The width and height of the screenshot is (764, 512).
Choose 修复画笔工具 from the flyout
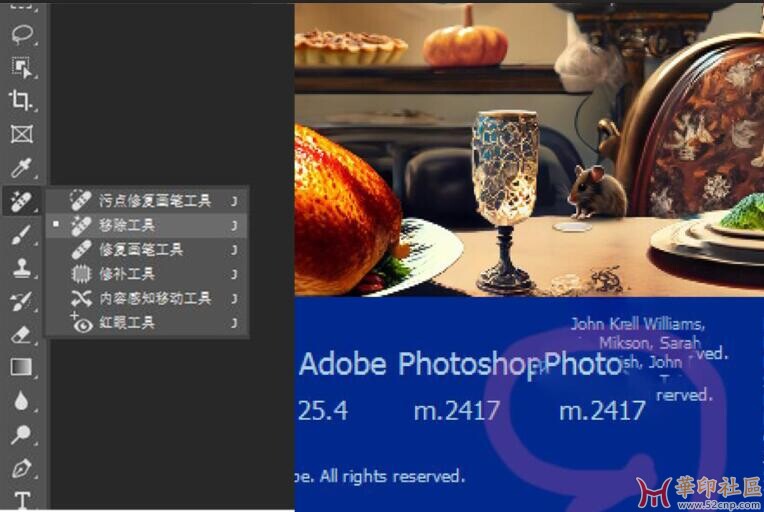(x=147, y=249)
